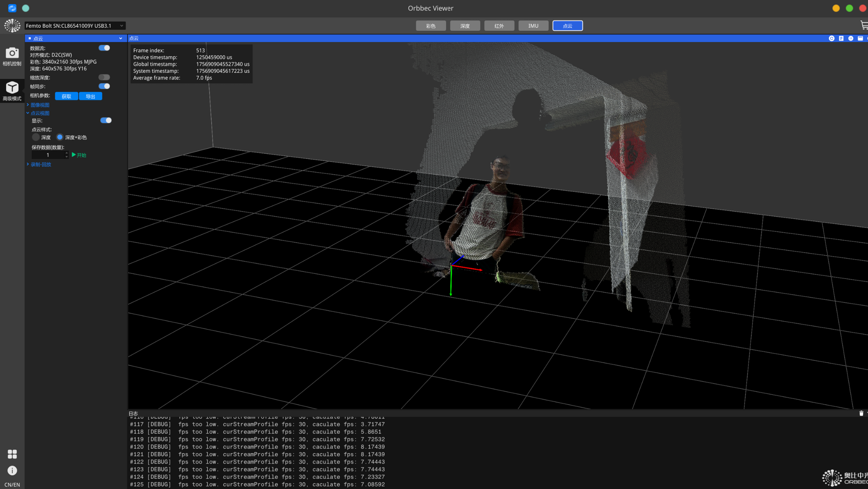Screen dimensions: 868x489
Task: Click the 导出 export parameters button
Action: (x=90, y=96)
